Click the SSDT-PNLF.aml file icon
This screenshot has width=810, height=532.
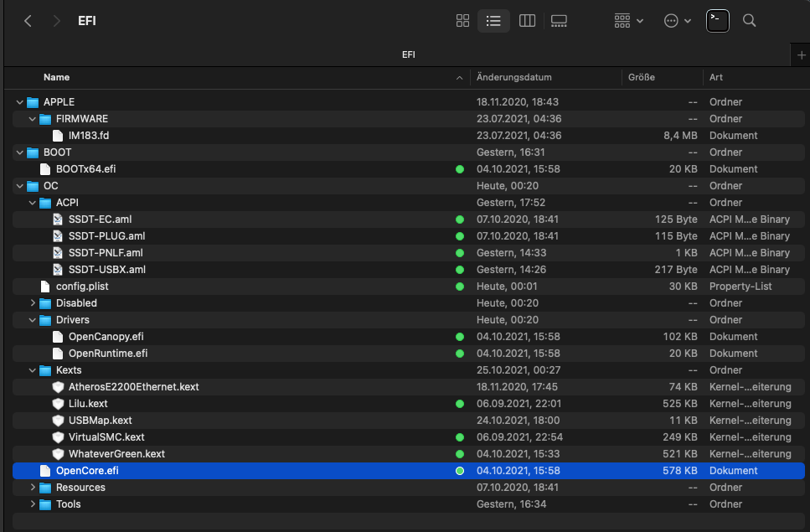tap(58, 252)
